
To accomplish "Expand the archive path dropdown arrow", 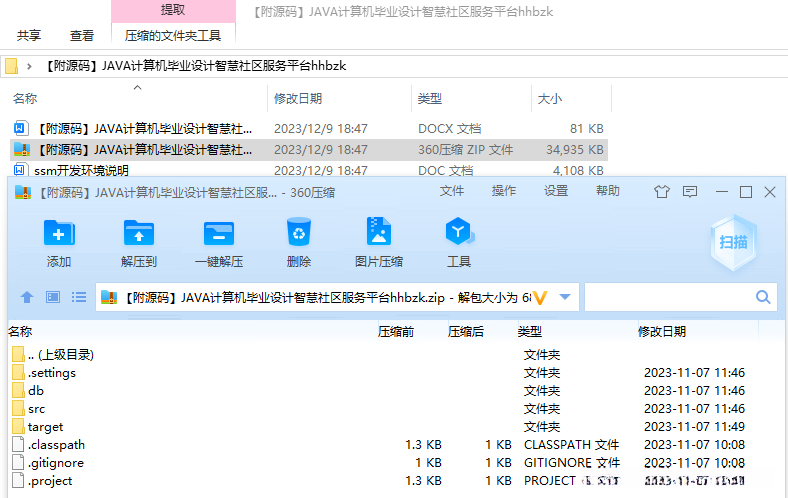I will click(x=565, y=297).
